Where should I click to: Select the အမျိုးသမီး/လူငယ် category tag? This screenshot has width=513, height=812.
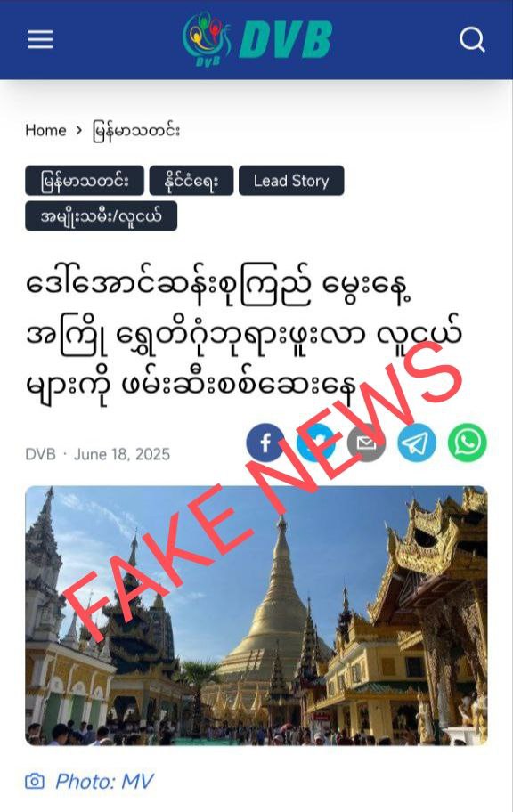click(101, 216)
